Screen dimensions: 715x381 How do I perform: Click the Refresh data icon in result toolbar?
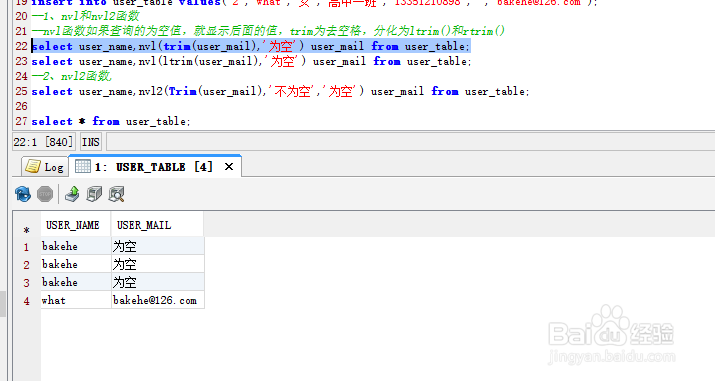[23, 194]
